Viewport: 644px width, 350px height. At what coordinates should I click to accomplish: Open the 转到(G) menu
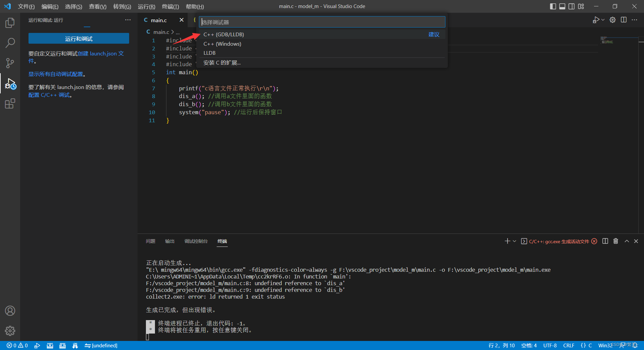point(122,6)
